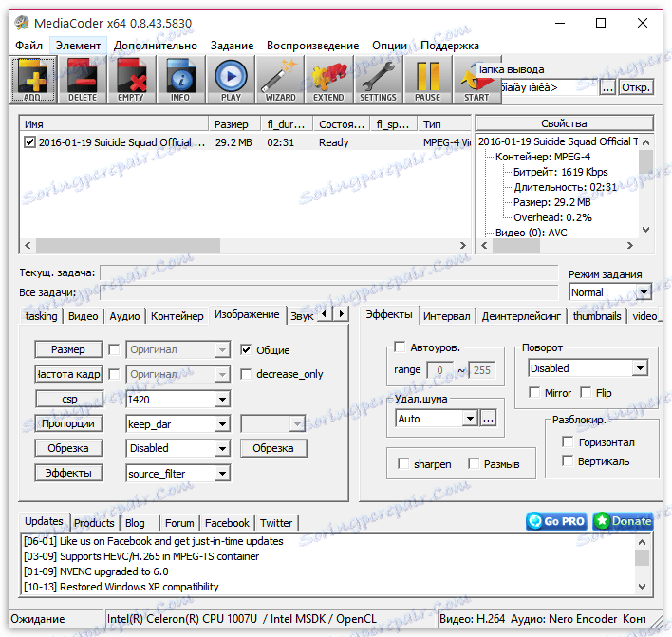Open the Воспроизведение menu
672x637 pixels.
pos(313,46)
